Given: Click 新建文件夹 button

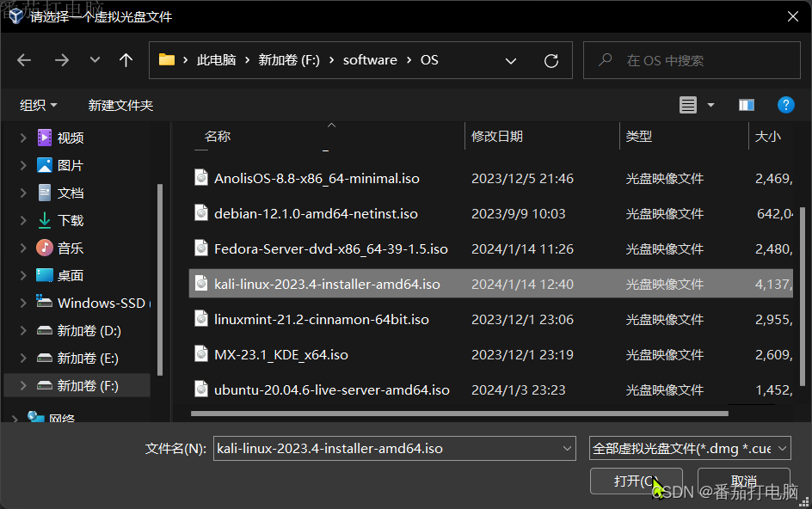Looking at the screenshot, I should point(120,106).
